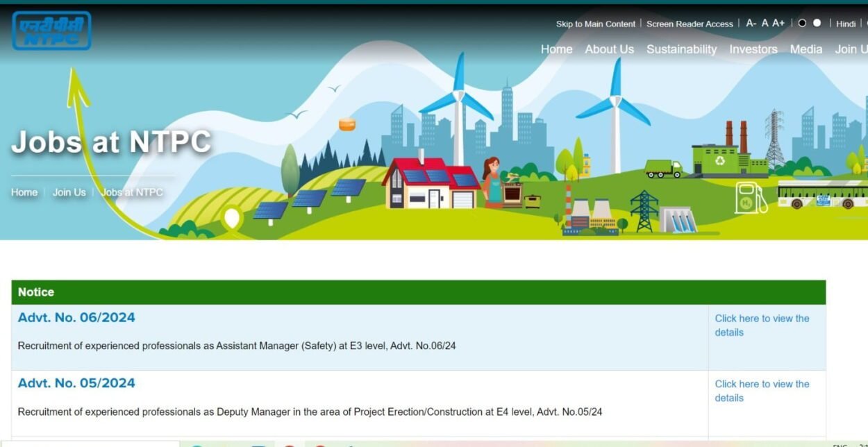Image resolution: width=868 pixels, height=447 pixels.
Task: Click the Jobs at NTPC breadcrumb item
Action: [132, 192]
